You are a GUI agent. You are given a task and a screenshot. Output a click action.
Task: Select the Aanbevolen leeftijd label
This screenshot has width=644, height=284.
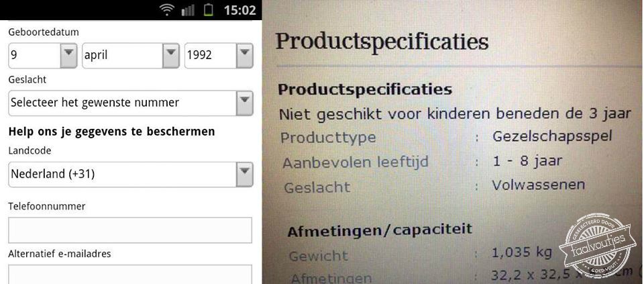tap(355, 162)
